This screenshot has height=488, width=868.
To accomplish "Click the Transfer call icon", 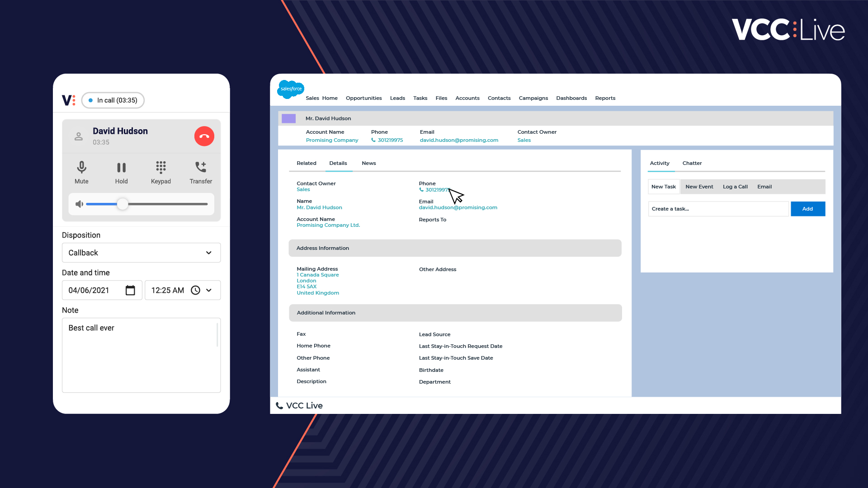I will pos(201,168).
